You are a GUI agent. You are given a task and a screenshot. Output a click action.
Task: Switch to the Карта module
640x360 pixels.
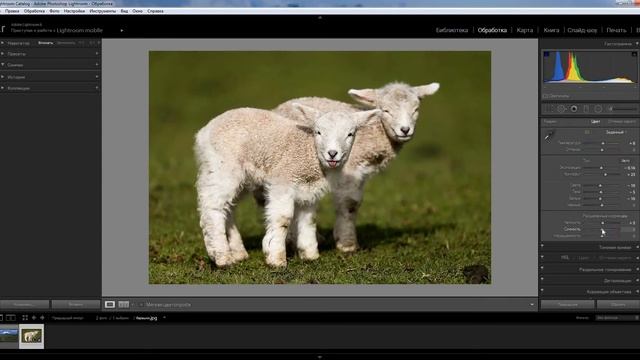524,30
